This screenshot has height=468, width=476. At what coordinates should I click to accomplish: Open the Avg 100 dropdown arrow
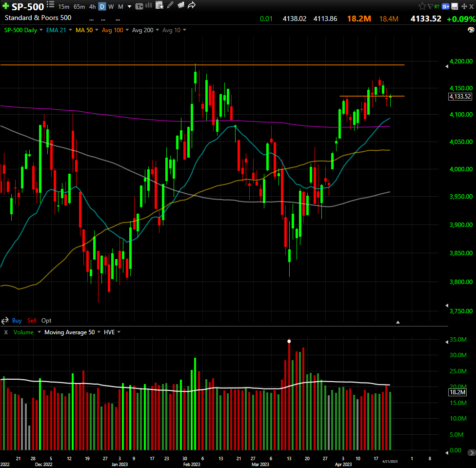coord(127,30)
